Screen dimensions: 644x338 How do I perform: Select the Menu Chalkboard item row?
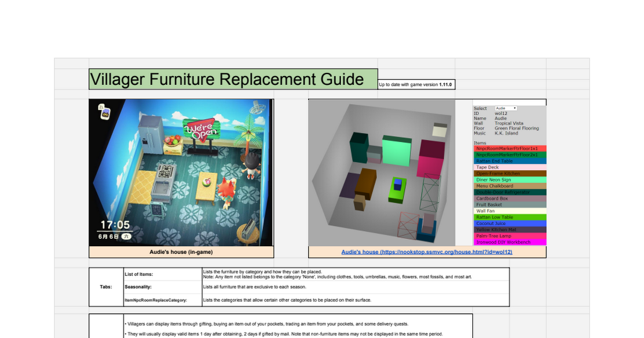click(x=510, y=186)
